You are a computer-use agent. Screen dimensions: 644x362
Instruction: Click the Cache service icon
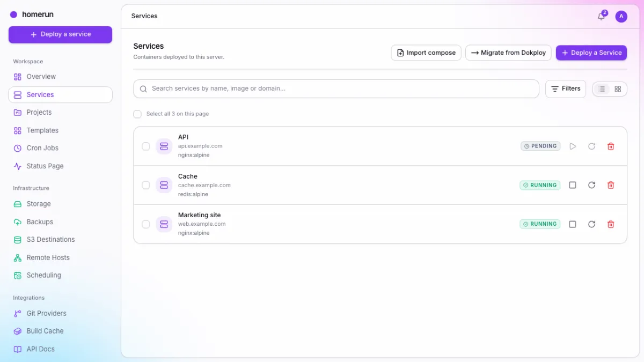[164, 185]
